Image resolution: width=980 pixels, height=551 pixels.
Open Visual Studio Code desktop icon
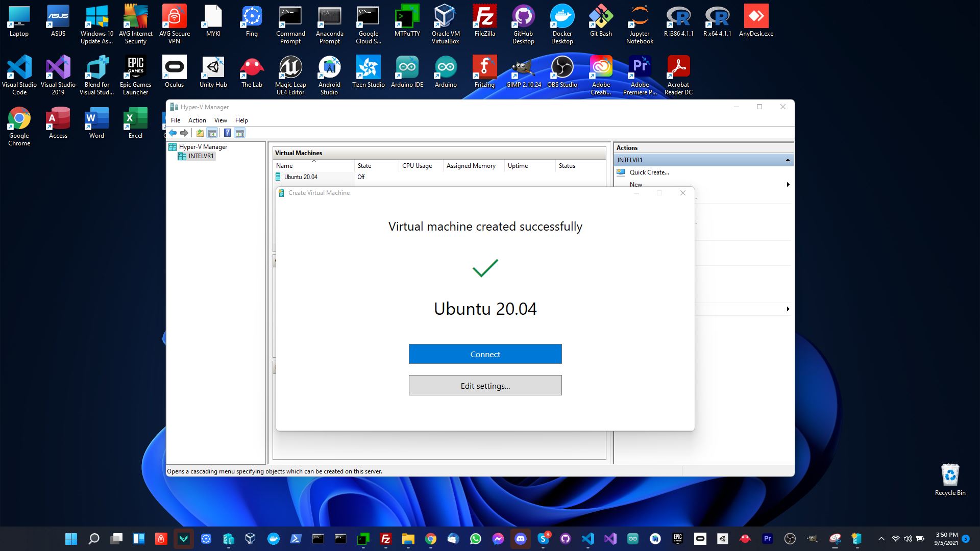[x=19, y=75]
